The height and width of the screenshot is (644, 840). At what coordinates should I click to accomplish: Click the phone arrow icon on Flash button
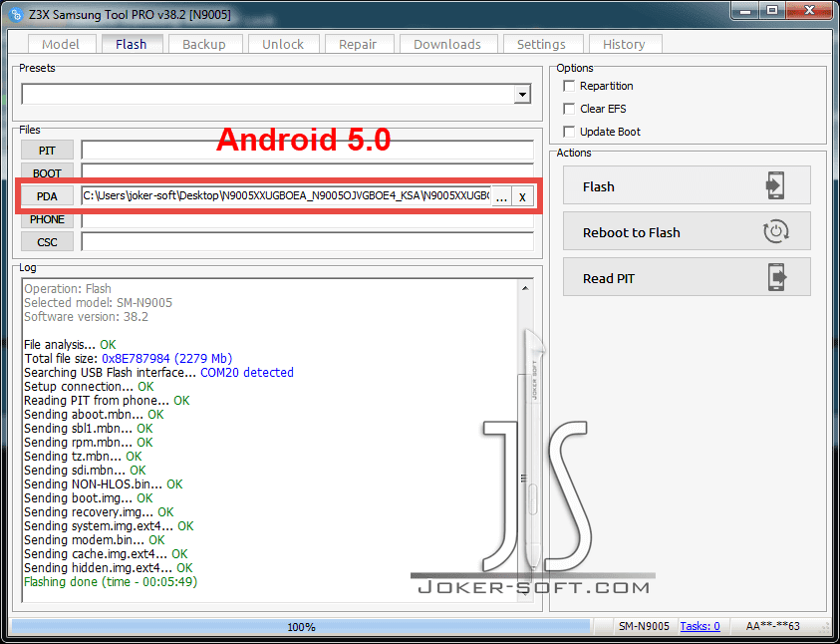point(775,185)
